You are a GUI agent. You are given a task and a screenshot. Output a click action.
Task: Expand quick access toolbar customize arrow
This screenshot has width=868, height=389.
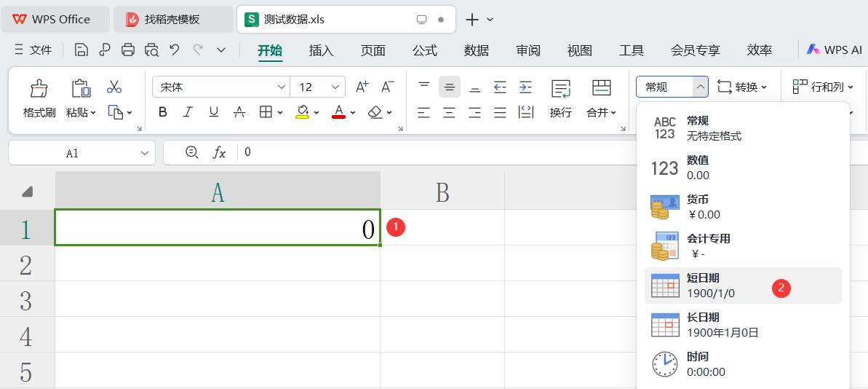click(x=221, y=50)
